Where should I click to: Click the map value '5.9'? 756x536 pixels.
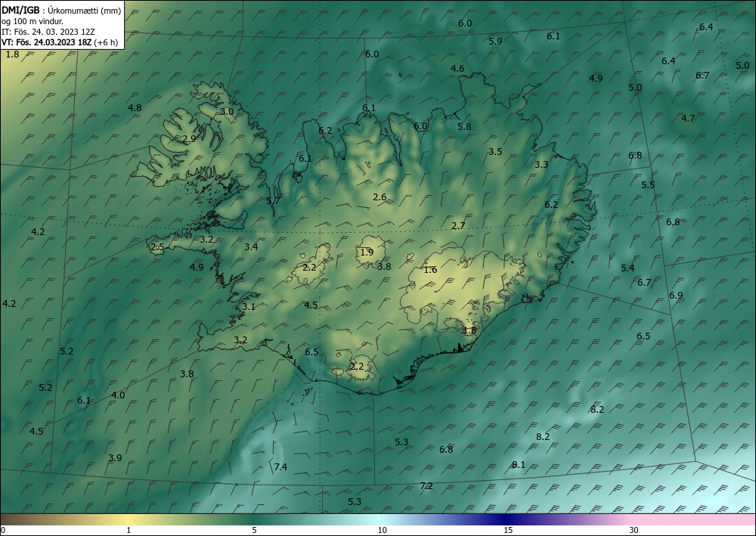[495, 42]
